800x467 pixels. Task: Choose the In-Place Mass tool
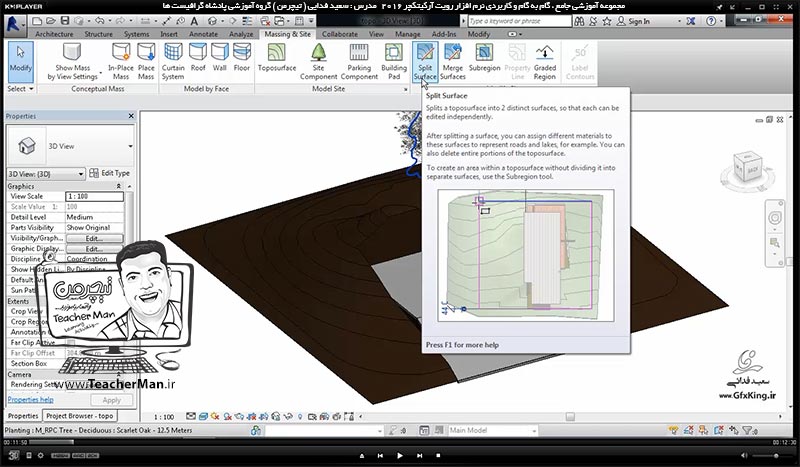pos(121,61)
